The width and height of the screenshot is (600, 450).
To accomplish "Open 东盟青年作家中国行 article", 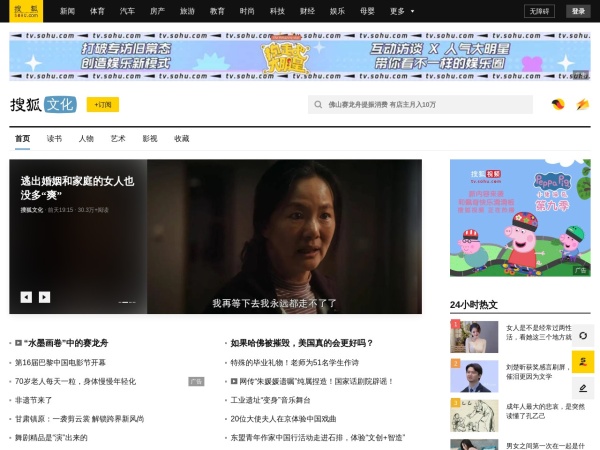I will click(x=318, y=438).
